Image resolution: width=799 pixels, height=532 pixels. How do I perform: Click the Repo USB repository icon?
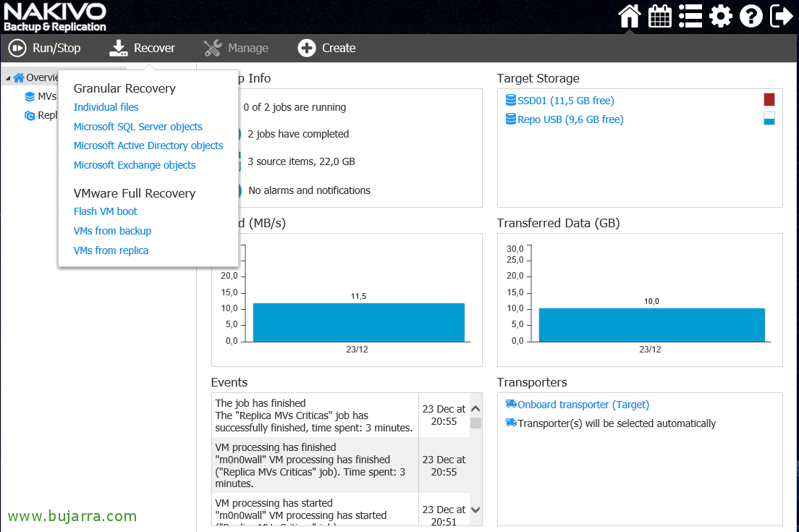[510, 119]
